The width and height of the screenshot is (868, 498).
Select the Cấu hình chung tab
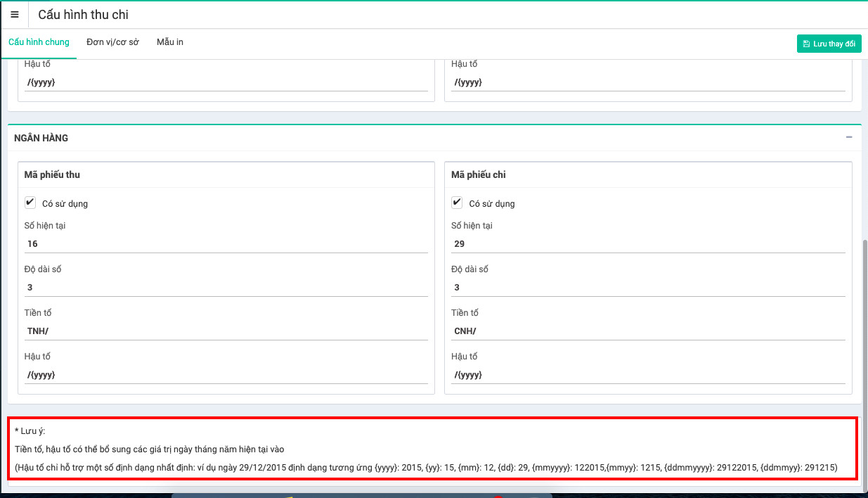click(39, 42)
